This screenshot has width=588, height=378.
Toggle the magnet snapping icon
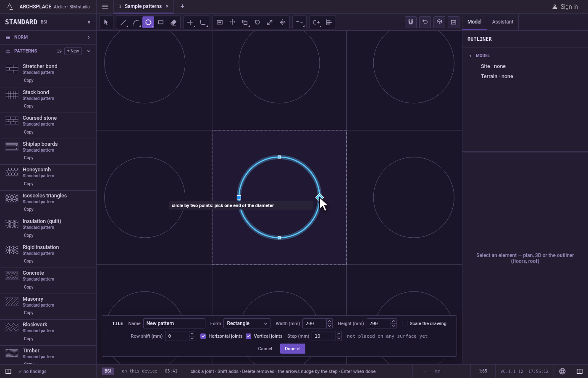pos(411,22)
